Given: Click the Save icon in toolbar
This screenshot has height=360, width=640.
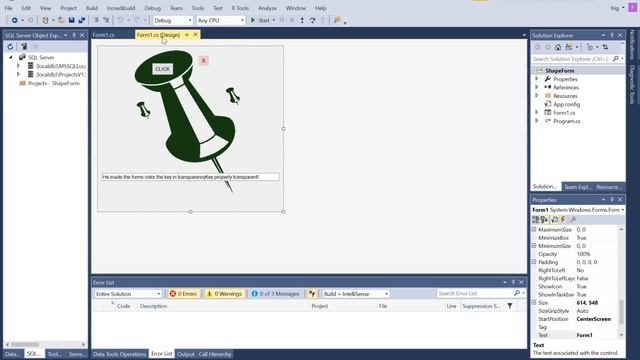Looking at the screenshot, I should point(71,20).
